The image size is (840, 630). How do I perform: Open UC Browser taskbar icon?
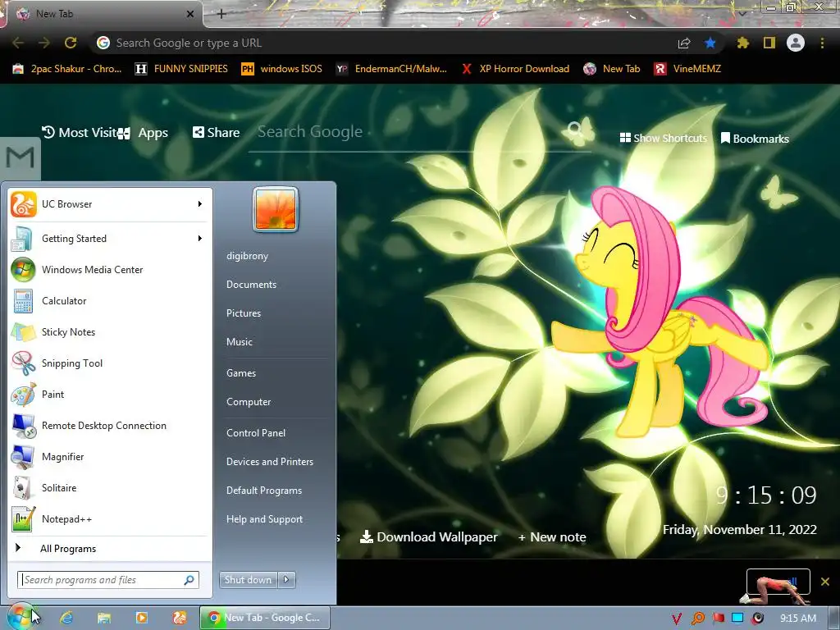pos(180,618)
